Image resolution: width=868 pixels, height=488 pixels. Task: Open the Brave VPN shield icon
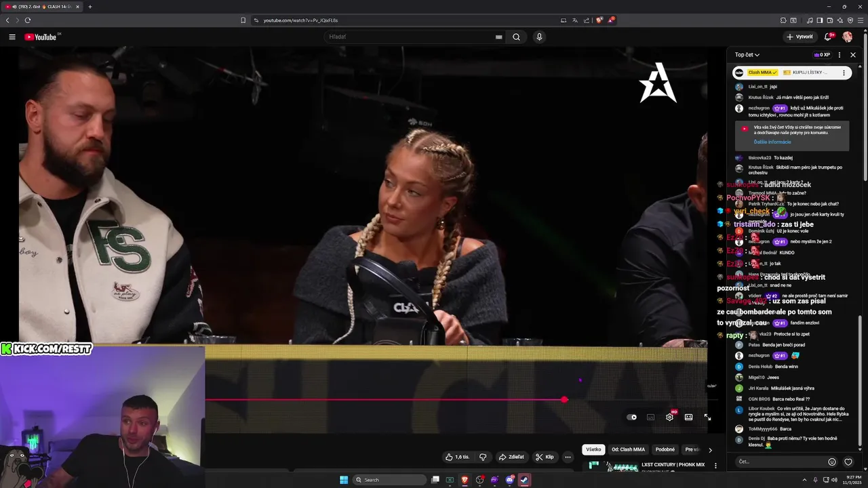(x=850, y=20)
